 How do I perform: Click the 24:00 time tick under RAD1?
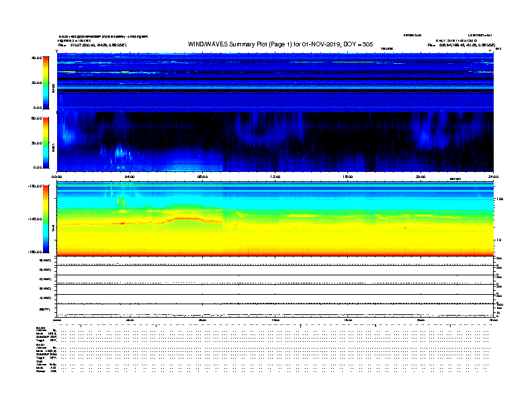pos(493,177)
